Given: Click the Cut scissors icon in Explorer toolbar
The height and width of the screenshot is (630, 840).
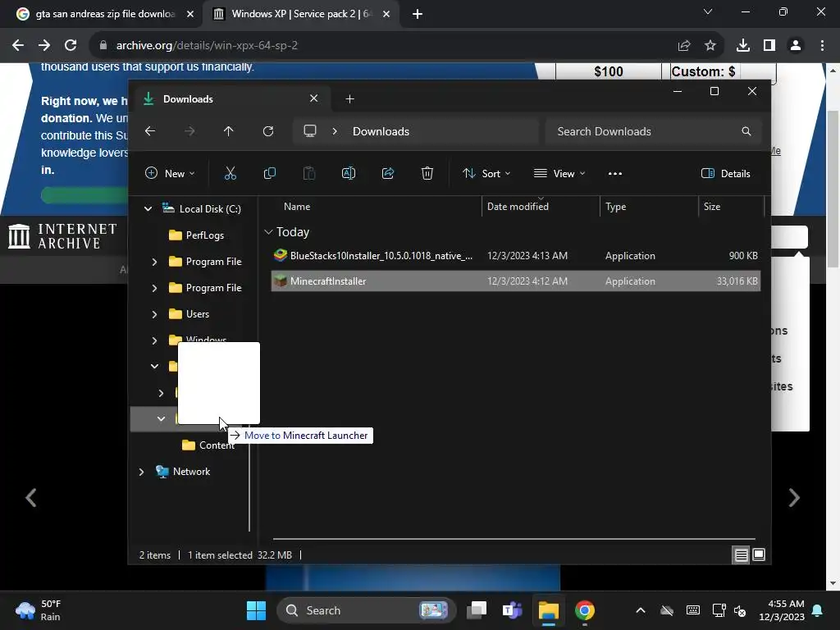Looking at the screenshot, I should (x=230, y=174).
